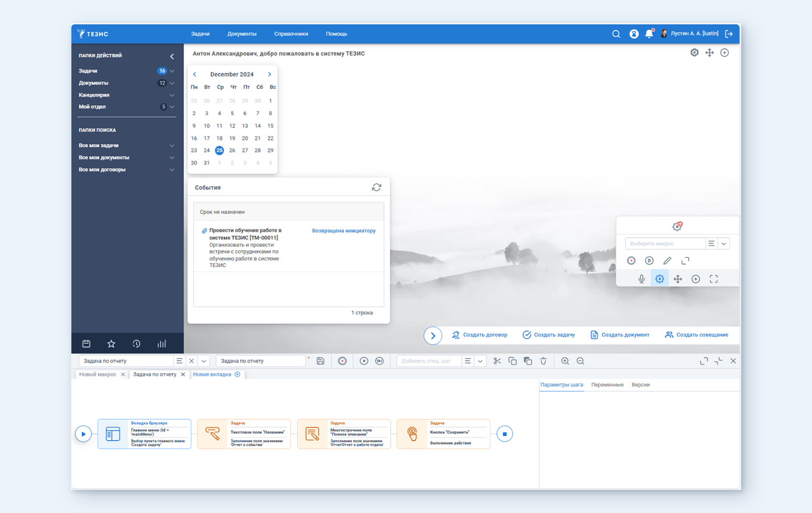Viewport: 812px width, 513px height.
Task: Click Создать задачу button
Action: [548, 335]
